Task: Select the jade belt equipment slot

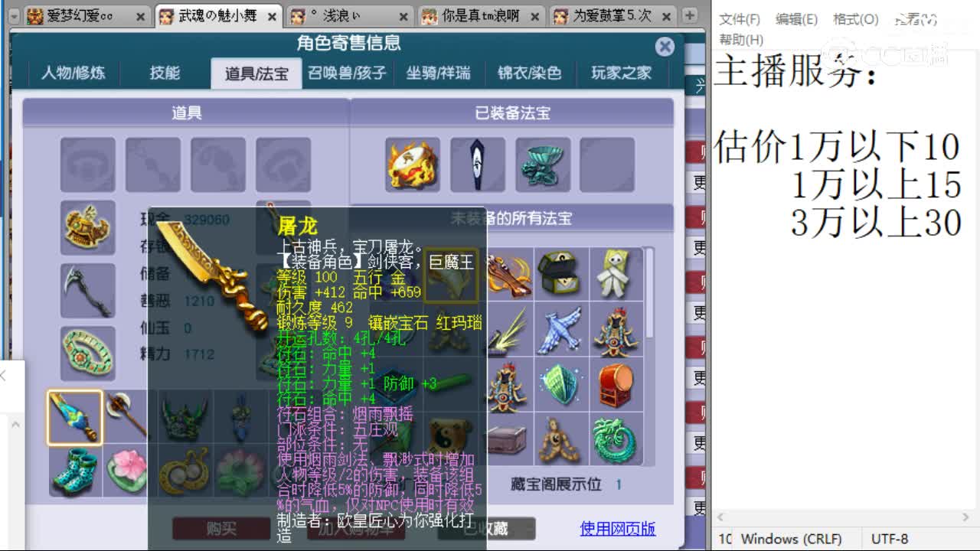Action: click(x=88, y=354)
